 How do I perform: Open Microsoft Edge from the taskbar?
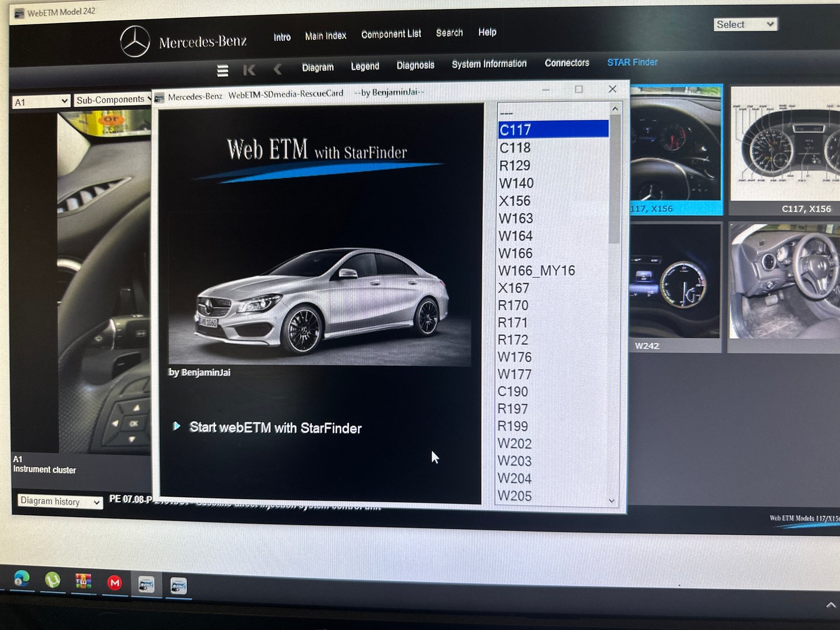tap(22, 578)
